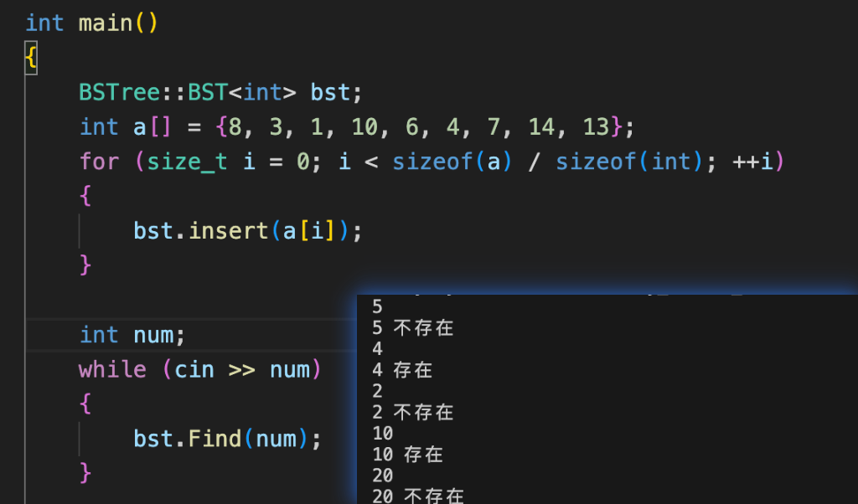The width and height of the screenshot is (858, 504).
Task: Click the main function name
Action: point(106,23)
